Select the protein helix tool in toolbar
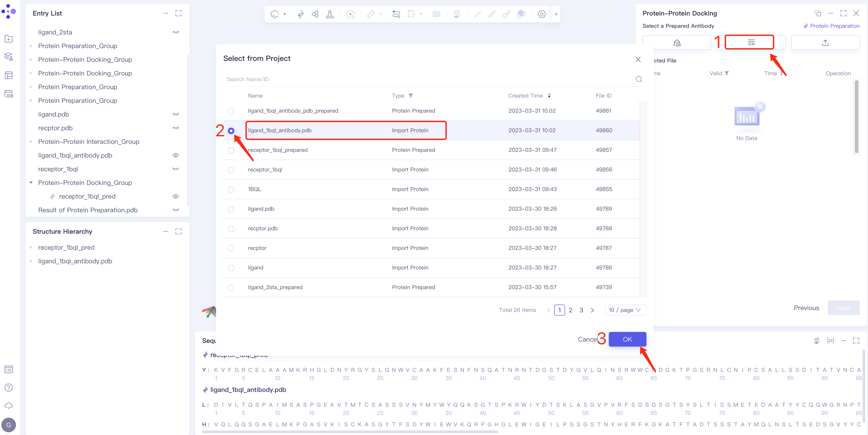This screenshot has height=435, width=868. tap(301, 14)
